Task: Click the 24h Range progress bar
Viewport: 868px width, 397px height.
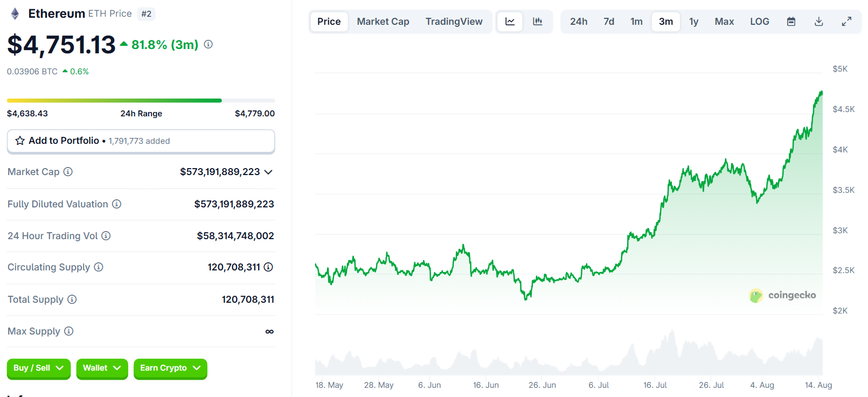Action: coord(141,101)
